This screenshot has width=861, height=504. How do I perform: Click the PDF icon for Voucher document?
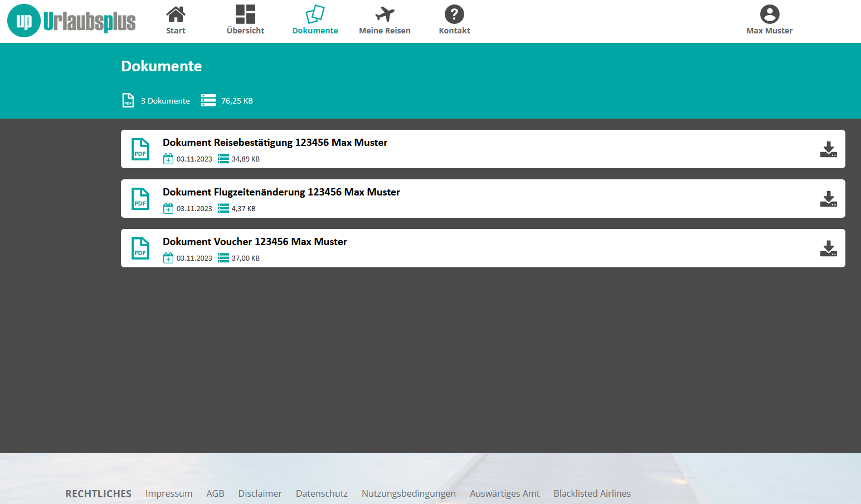[140, 248]
